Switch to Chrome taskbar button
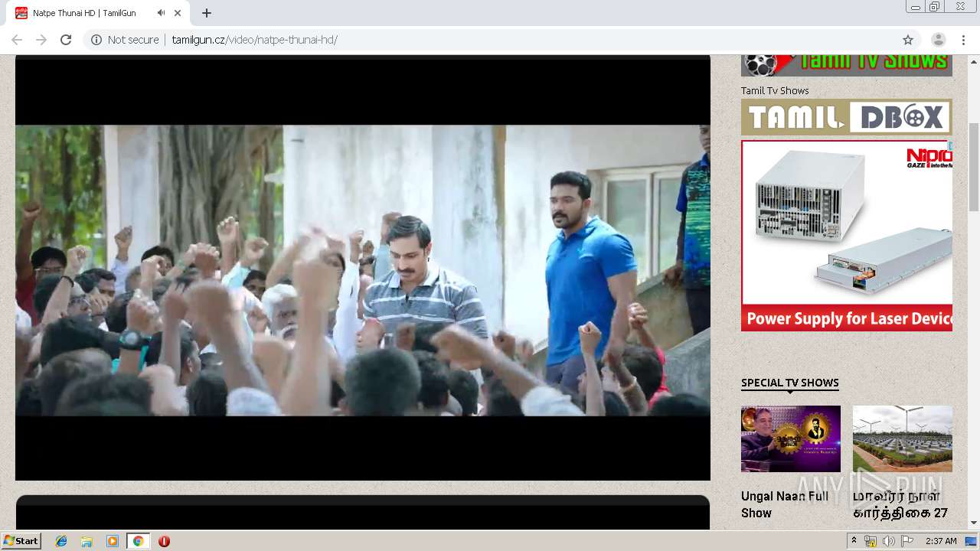Image resolution: width=980 pixels, height=551 pixels. point(138,541)
